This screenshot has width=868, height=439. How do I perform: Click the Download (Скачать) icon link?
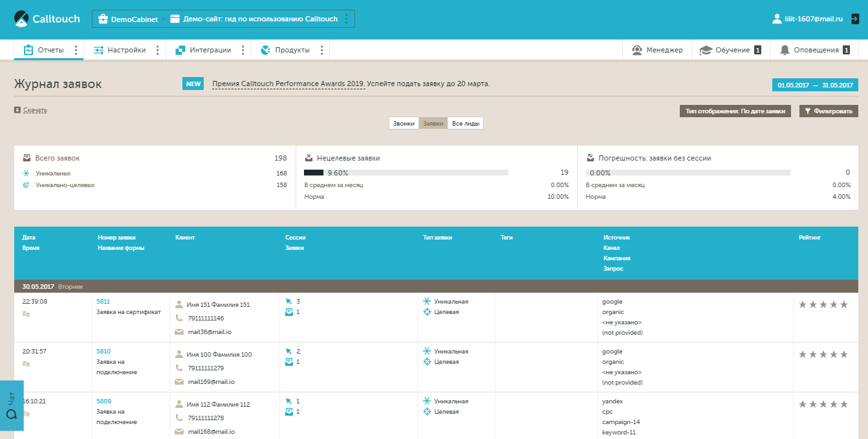17,110
